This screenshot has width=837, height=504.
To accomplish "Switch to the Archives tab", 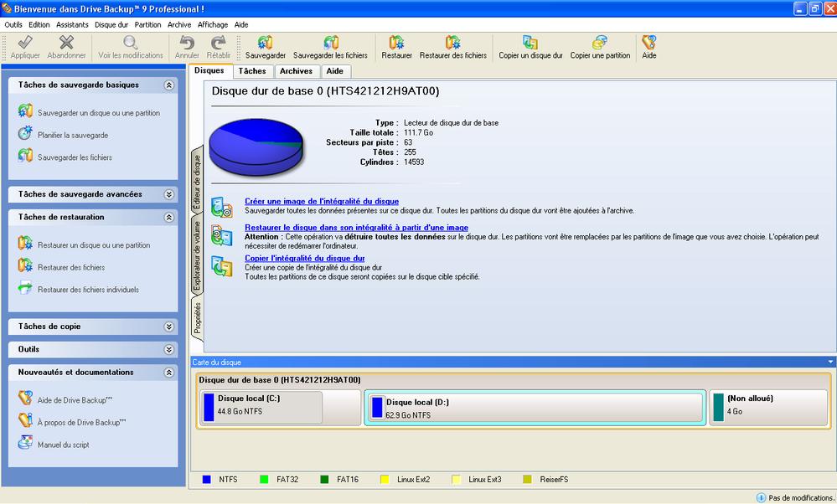I will (x=297, y=71).
